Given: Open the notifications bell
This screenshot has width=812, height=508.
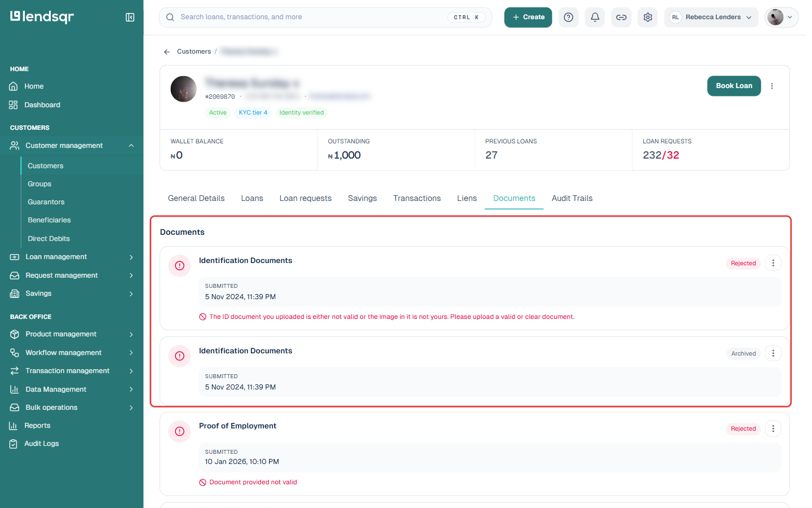Looking at the screenshot, I should pos(595,17).
